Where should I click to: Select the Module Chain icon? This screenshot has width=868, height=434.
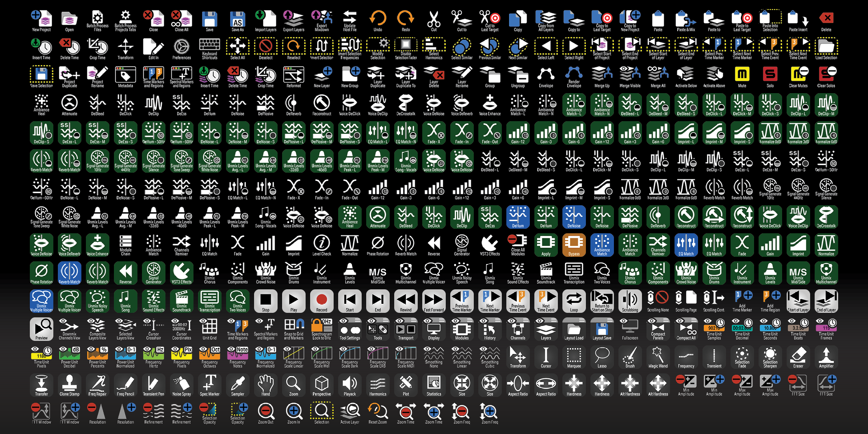coord(125,245)
